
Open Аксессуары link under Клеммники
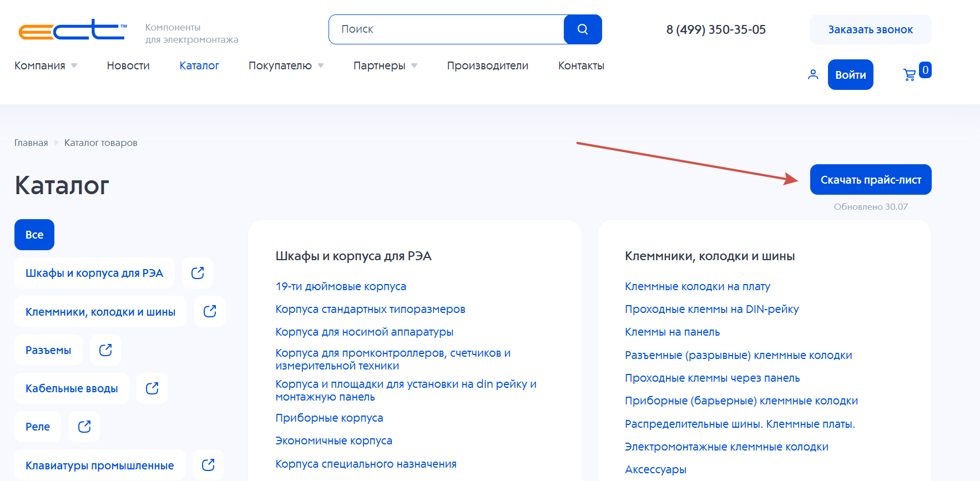655,469
